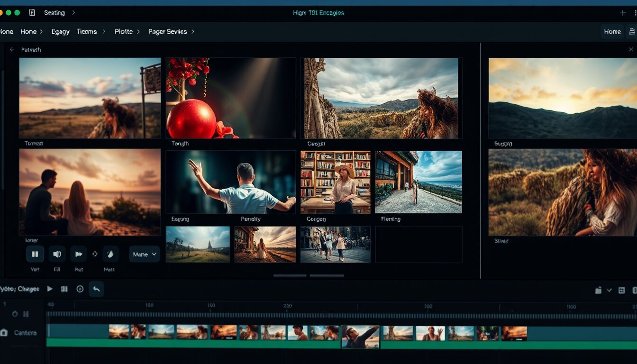The height and width of the screenshot is (364, 637).
Task: Select the red ornament thumbnail in the media grid
Action: pyautogui.click(x=231, y=98)
